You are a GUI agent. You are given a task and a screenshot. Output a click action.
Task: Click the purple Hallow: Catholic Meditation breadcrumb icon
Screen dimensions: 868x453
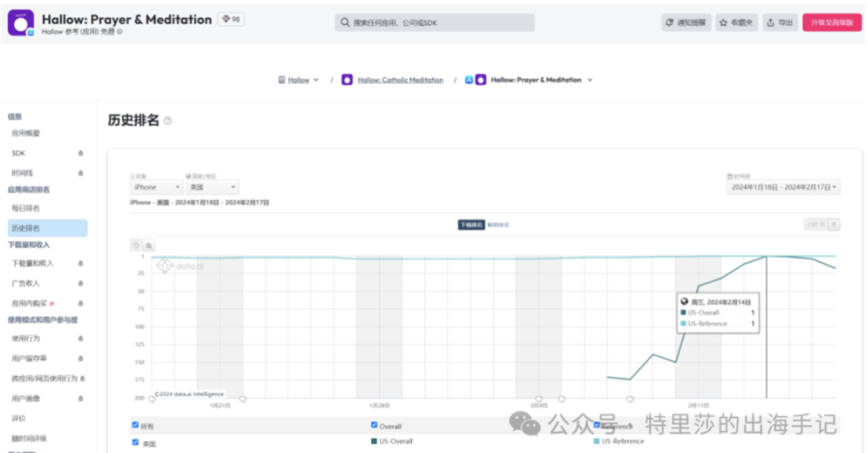347,80
